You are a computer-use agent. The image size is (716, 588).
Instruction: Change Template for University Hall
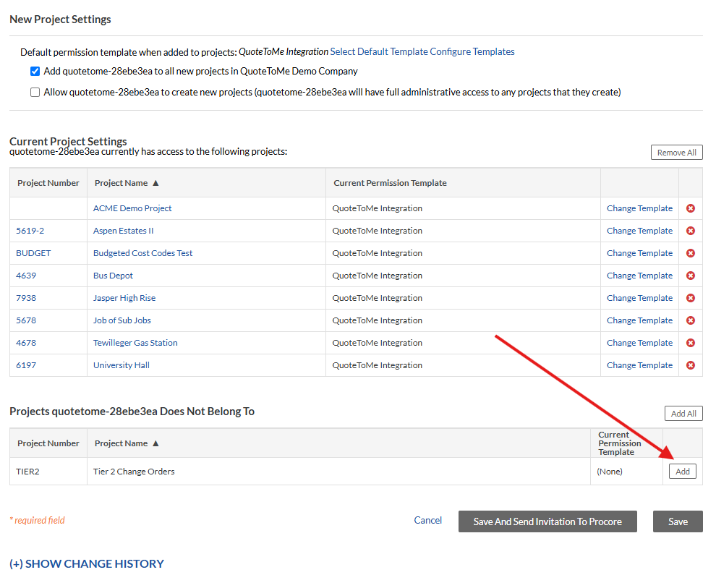click(x=639, y=365)
